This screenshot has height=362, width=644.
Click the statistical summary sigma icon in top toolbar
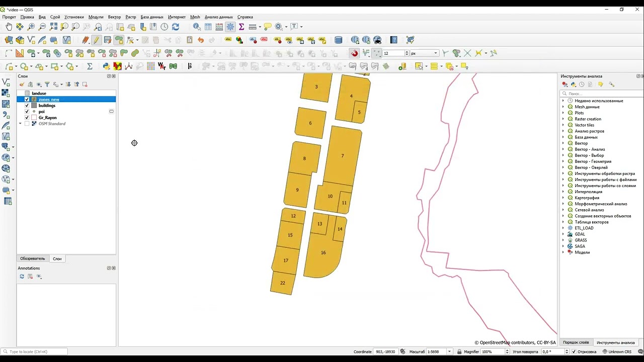tap(242, 27)
